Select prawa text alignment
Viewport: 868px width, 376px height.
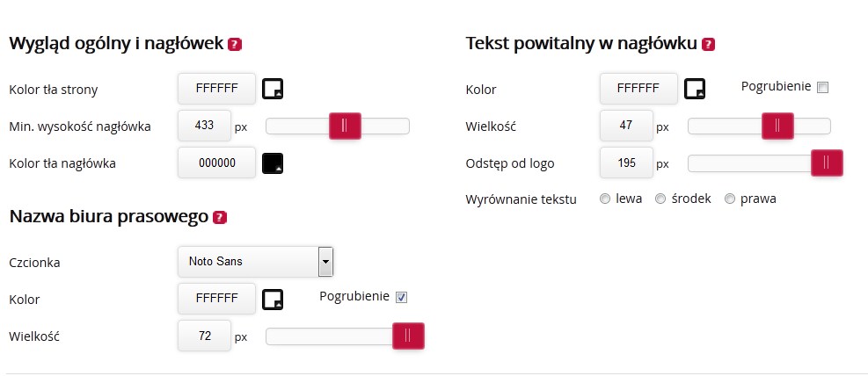tap(730, 199)
